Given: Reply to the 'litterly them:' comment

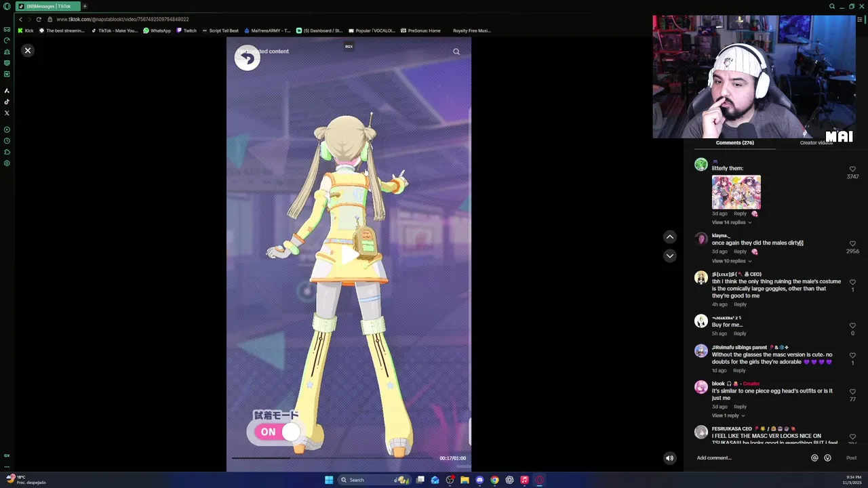Looking at the screenshot, I should point(740,213).
